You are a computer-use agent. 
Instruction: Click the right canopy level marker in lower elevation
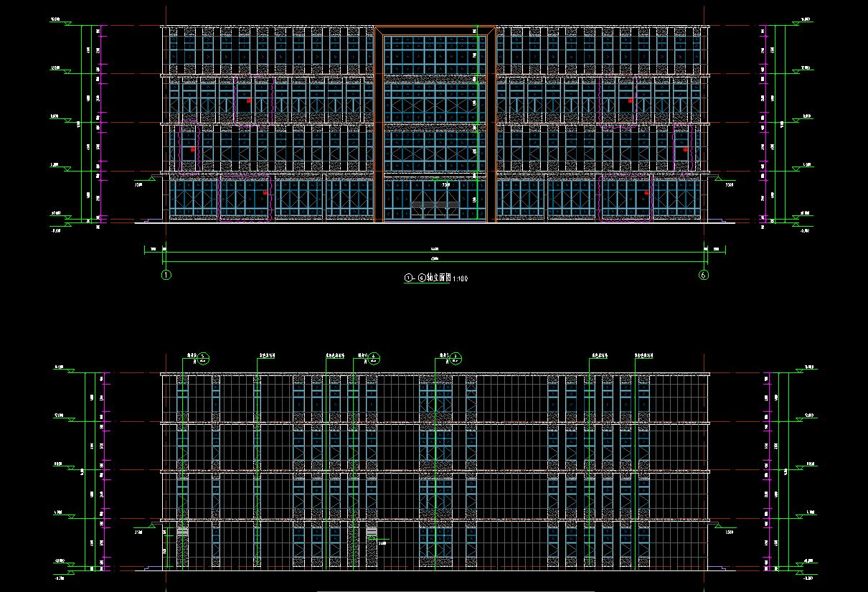pyautogui.click(x=729, y=532)
